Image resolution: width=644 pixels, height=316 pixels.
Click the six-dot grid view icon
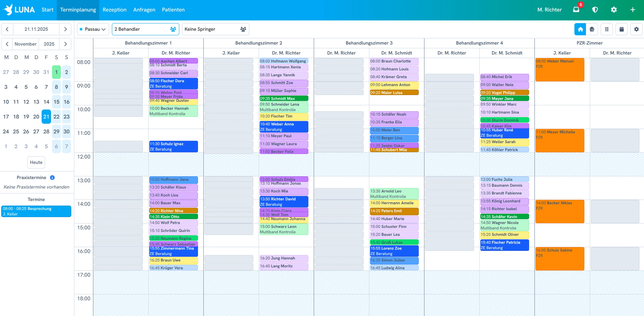tap(607, 29)
